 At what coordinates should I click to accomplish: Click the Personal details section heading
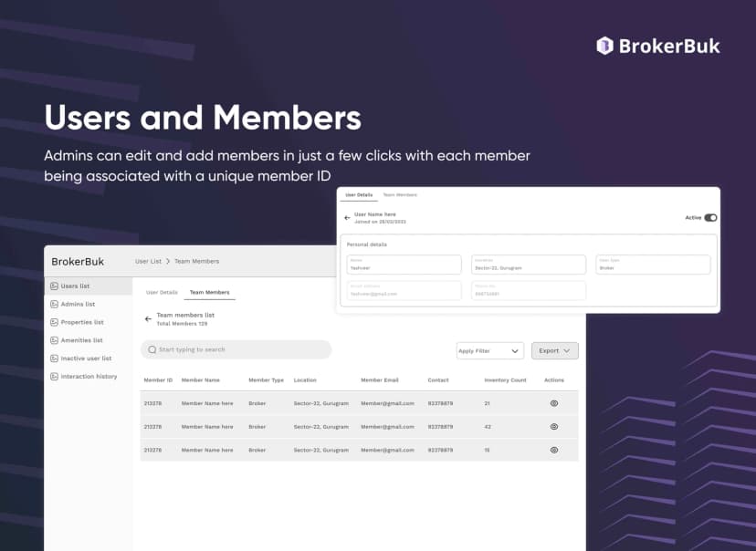pyautogui.click(x=367, y=244)
